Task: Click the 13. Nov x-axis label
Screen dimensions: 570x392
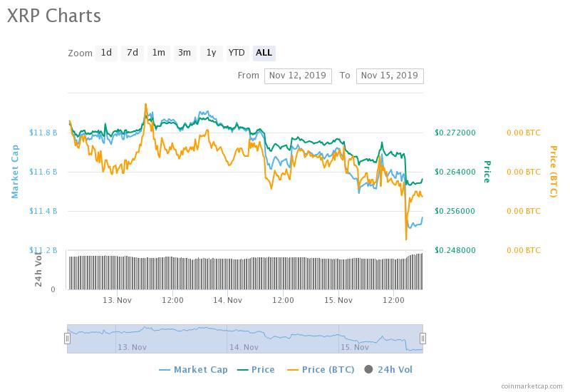Action: coord(117,300)
